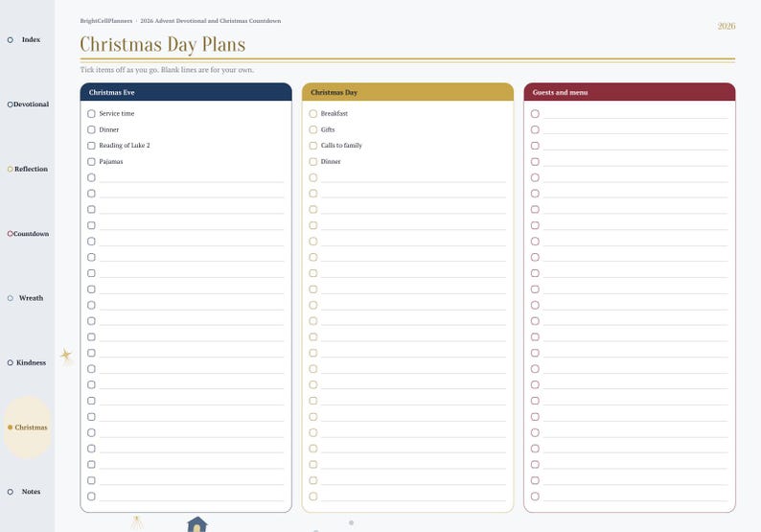The image size is (761, 532).
Task: Tick the Breakfast checkbox
Action: point(313,113)
